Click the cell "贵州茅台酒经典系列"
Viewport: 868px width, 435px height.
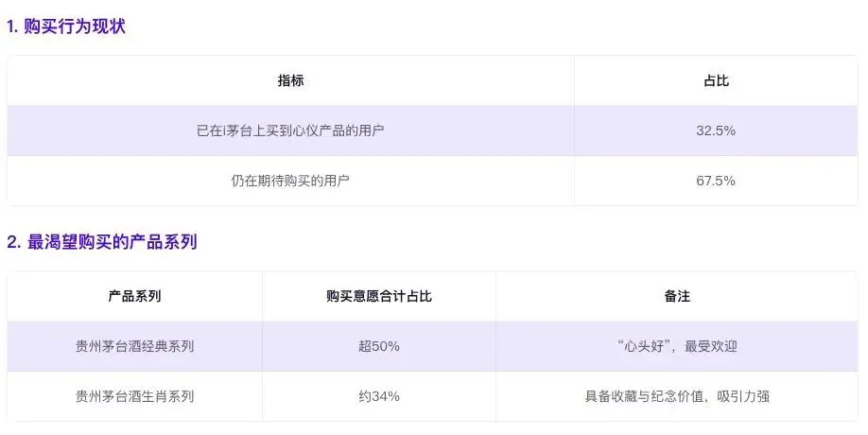135,346
